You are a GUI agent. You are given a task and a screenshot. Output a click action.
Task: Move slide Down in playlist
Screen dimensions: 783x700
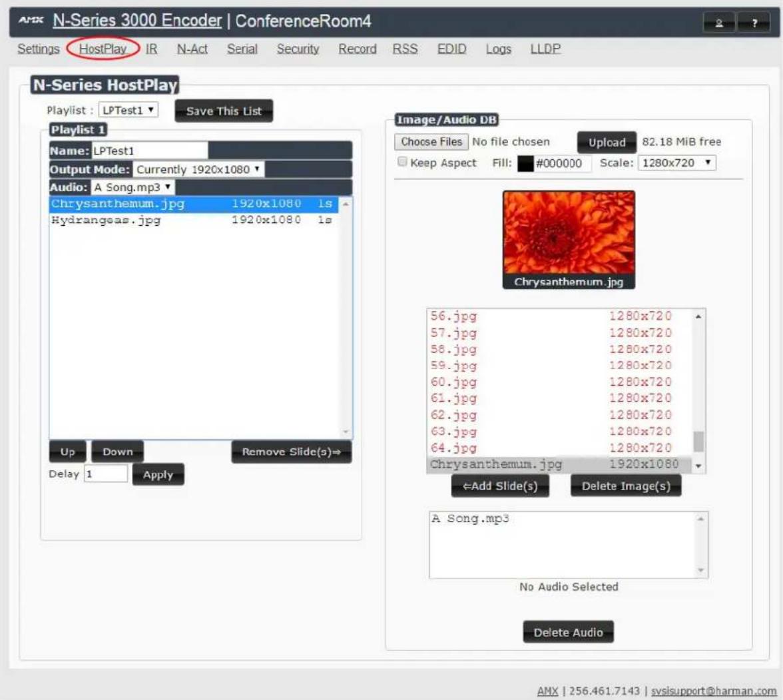tap(118, 452)
